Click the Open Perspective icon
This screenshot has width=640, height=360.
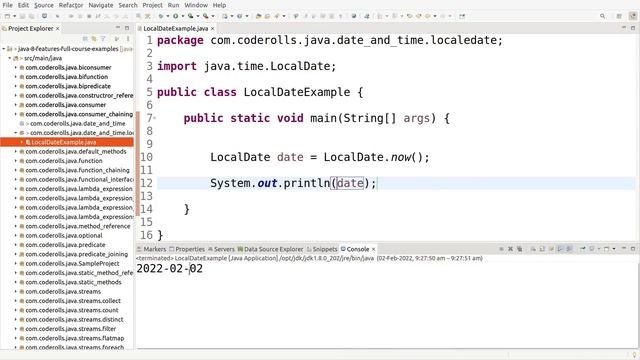[619, 16]
